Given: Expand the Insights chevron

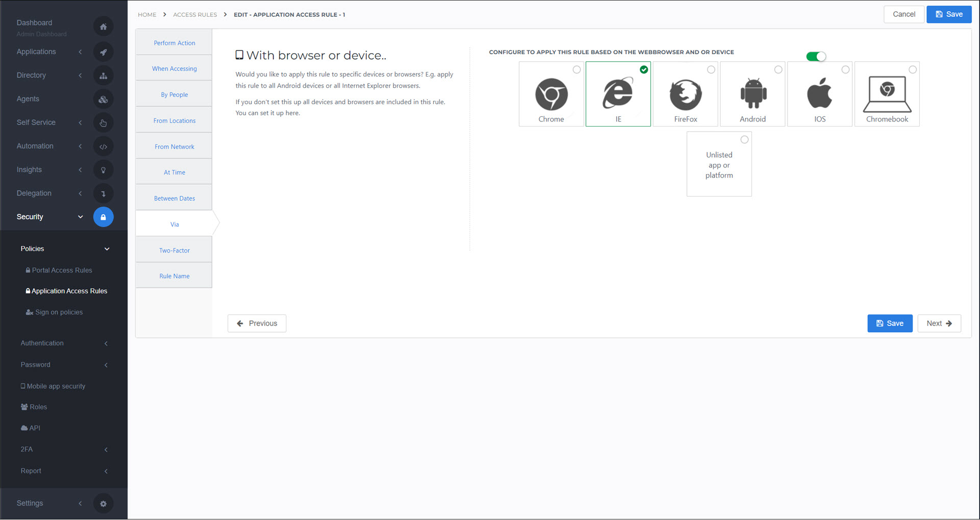Looking at the screenshot, I should point(80,170).
